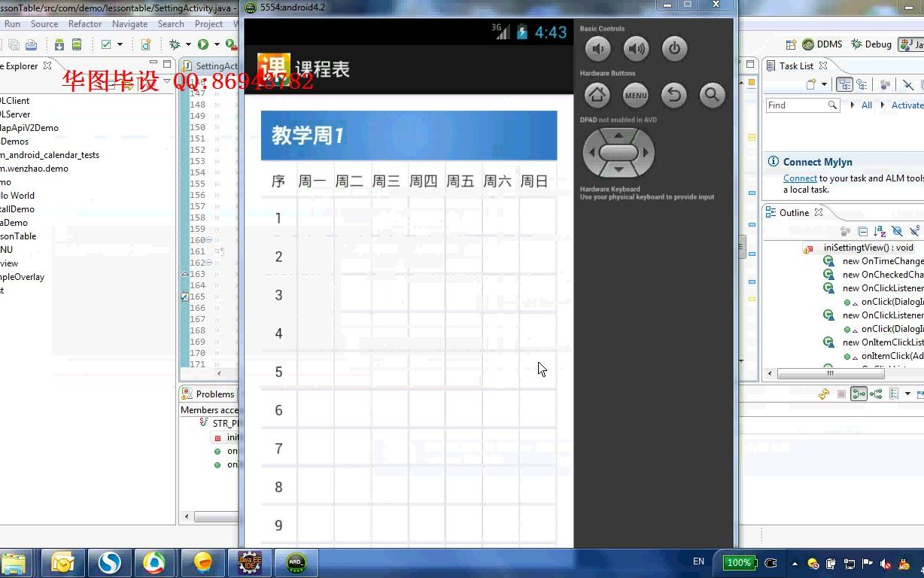Open the AVD Manager toolbar icon

[78, 44]
